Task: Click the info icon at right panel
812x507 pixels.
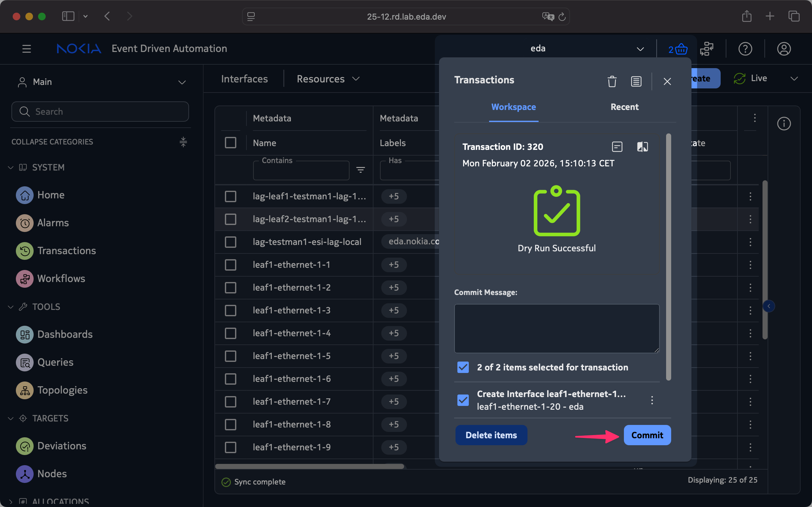Action: click(784, 124)
